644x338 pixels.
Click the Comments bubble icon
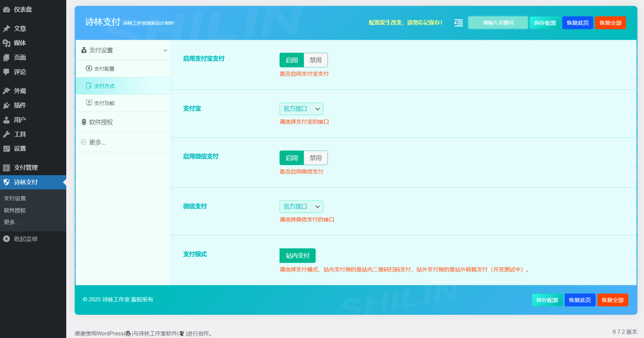click(6, 72)
